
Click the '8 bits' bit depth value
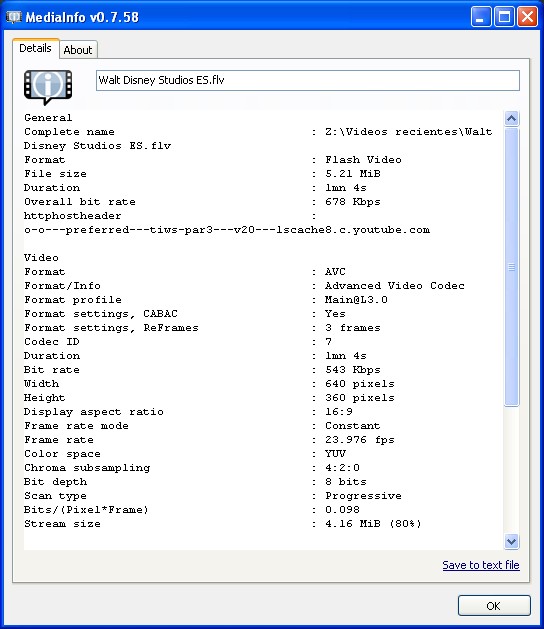click(346, 482)
